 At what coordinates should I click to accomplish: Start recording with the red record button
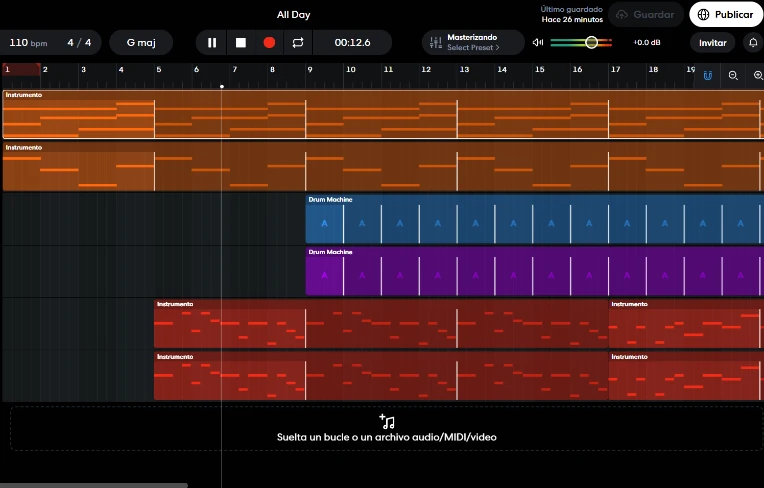(269, 43)
